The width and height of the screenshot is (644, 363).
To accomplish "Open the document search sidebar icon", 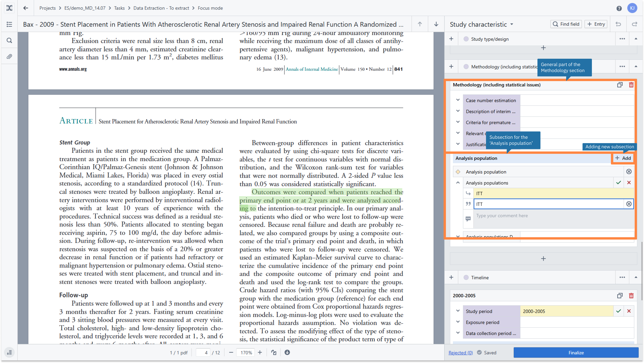I will click(9, 40).
